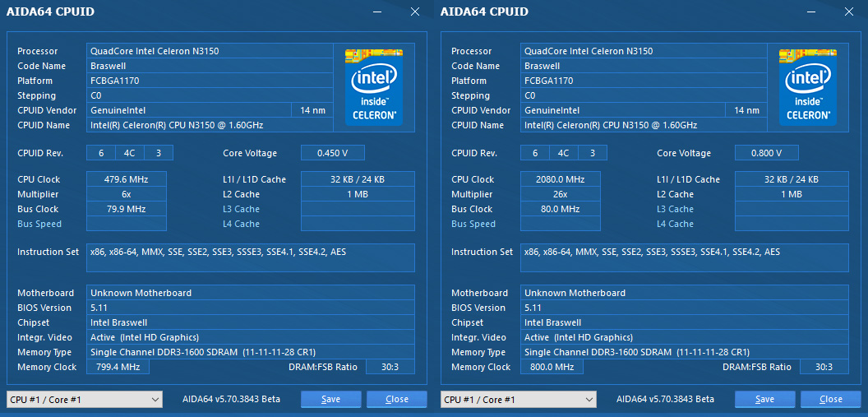Image resolution: width=868 pixels, height=417 pixels.
Task: Click Close button in right window
Action: pos(831,399)
